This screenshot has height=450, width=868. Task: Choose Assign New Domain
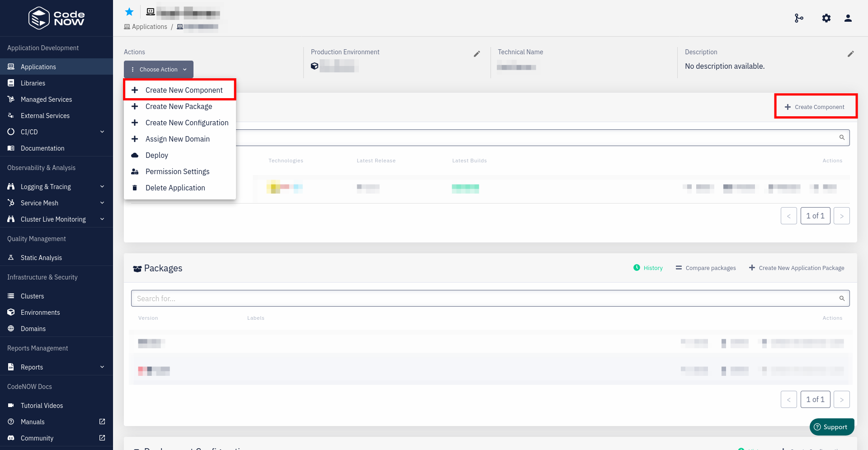click(180, 139)
